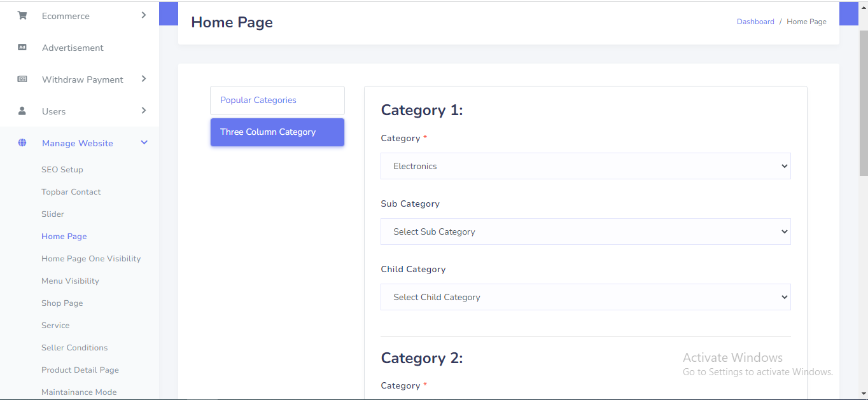
Task: Open the Select Child Category dropdown
Action: [585, 297]
